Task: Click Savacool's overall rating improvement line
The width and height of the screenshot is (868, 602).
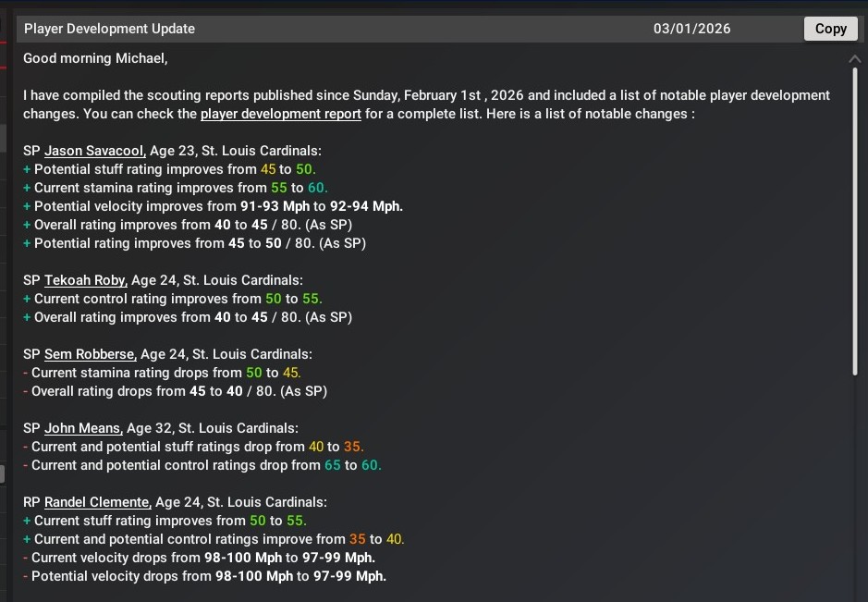Action: [188, 225]
